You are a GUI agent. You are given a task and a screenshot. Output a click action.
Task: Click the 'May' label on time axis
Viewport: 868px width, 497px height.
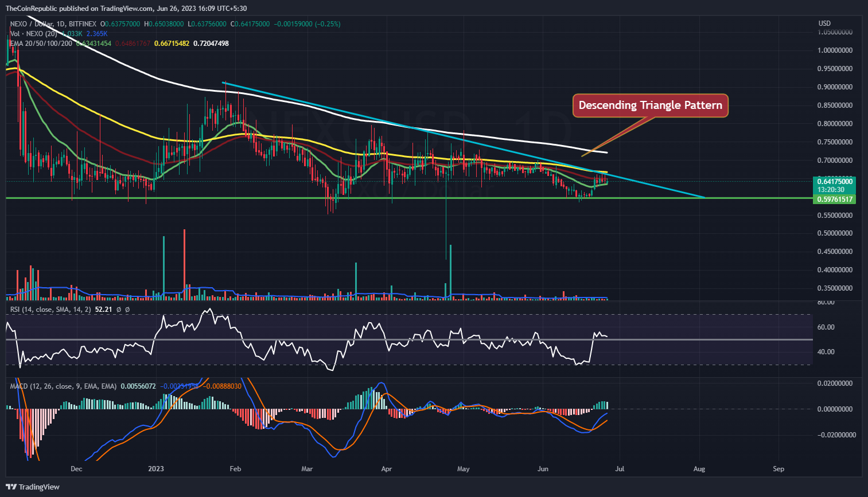pos(464,469)
